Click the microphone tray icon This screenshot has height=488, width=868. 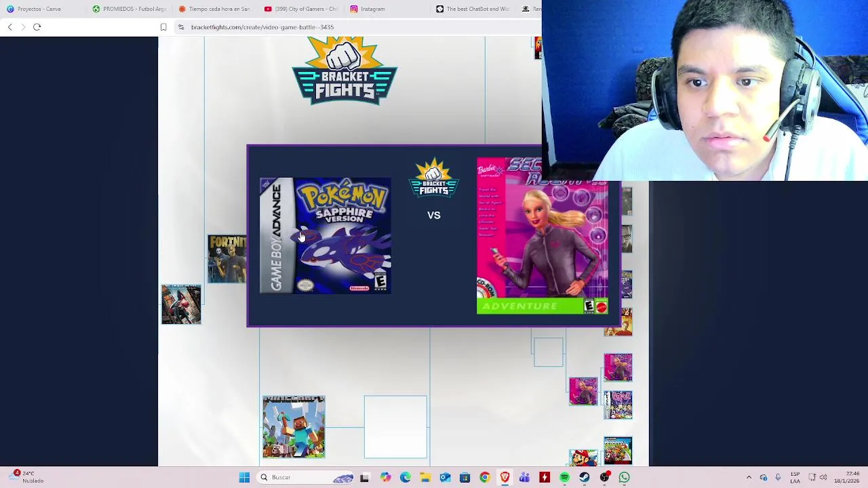[x=778, y=477]
